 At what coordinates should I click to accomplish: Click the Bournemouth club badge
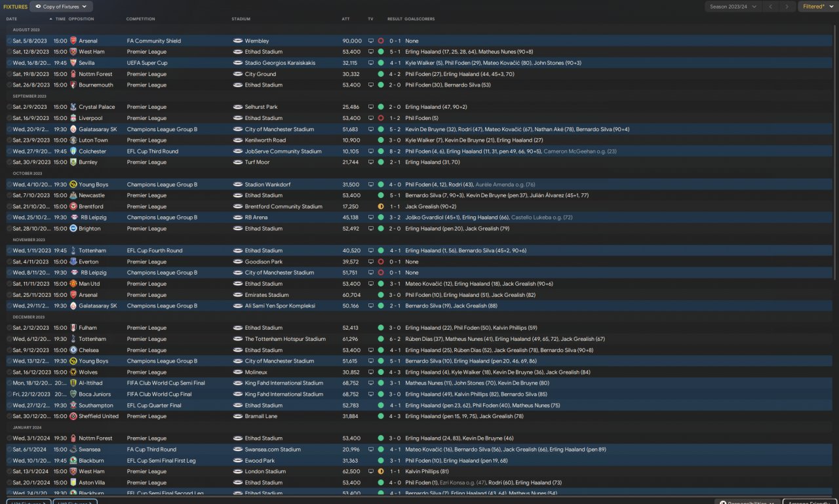[73, 85]
